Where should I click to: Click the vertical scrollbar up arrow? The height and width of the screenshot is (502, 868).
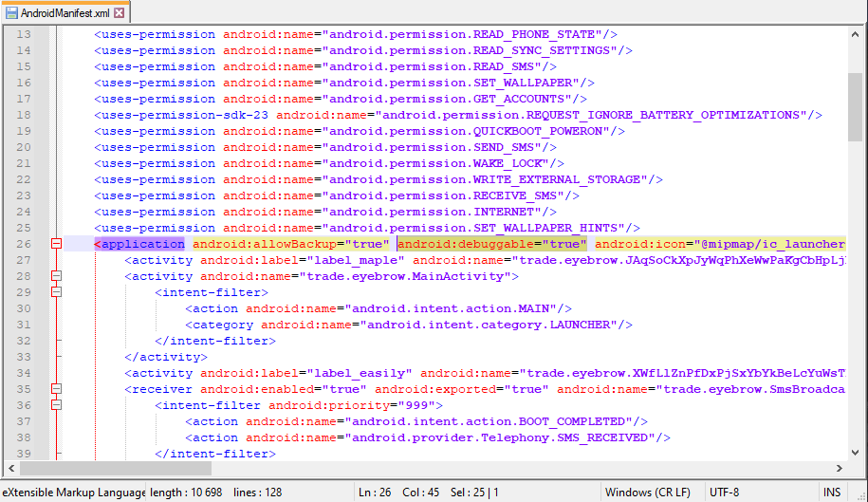click(x=855, y=34)
